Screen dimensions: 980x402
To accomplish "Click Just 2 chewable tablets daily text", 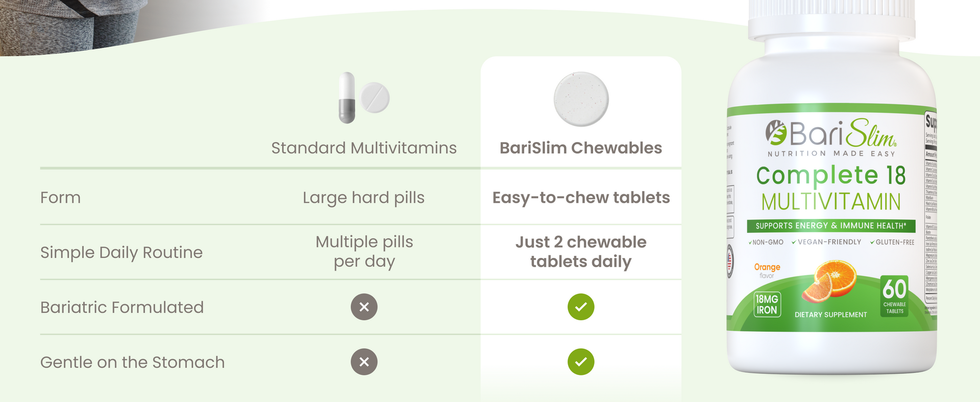I will tap(581, 252).
